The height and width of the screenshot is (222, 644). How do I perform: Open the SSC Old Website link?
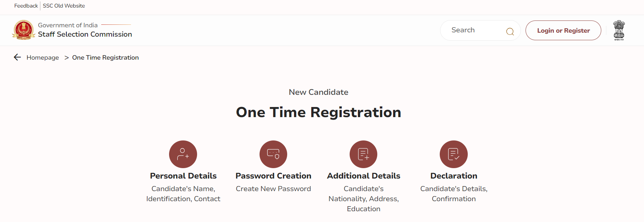click(x=64, y=6)
